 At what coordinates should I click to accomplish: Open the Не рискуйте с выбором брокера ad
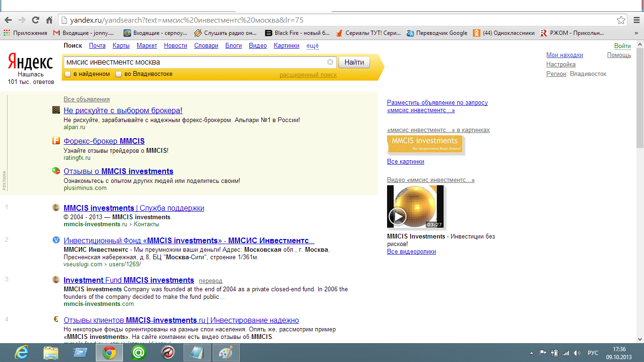[x=123, y=111]
